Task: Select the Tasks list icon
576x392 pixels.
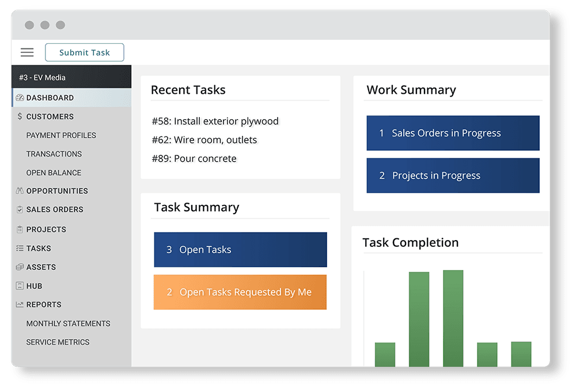Action: 19,248
